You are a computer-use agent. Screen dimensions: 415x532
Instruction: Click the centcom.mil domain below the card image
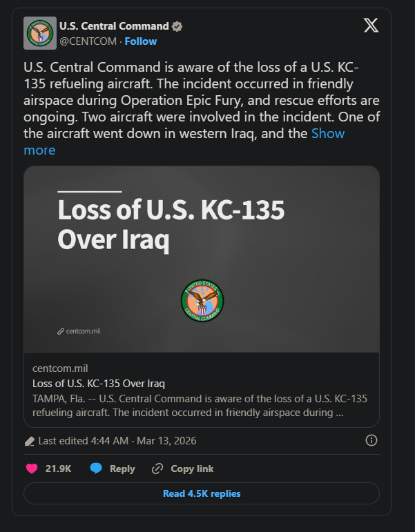60,368
